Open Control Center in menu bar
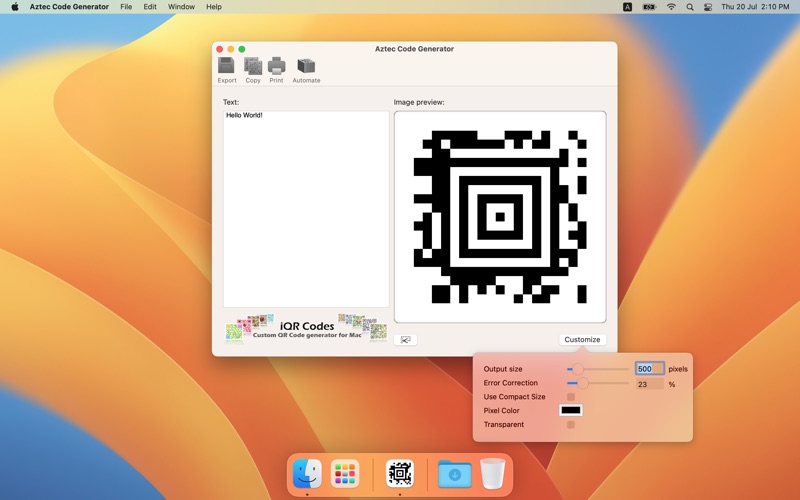This screenshot has height=500, width=800. [x=708, y=7]
